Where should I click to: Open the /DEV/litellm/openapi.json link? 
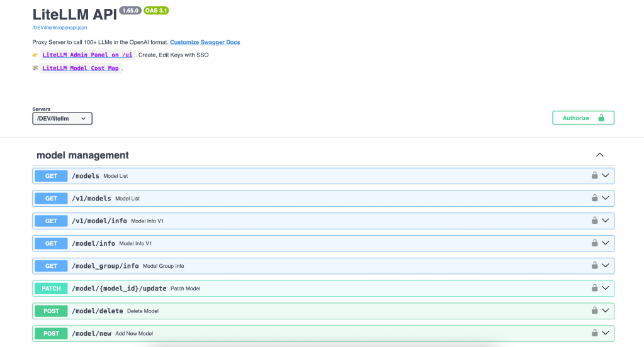(x=60, y=28)
